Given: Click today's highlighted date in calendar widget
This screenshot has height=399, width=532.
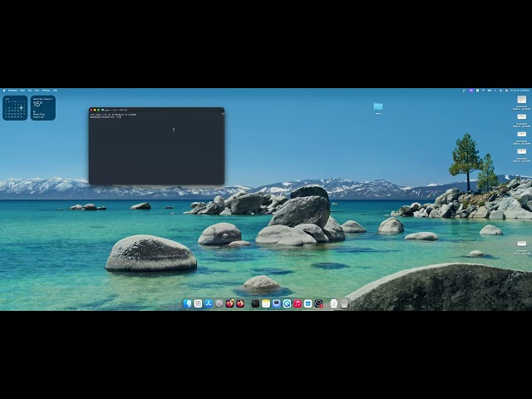Looking at the screenshot, I should click(x=21, y=108).
